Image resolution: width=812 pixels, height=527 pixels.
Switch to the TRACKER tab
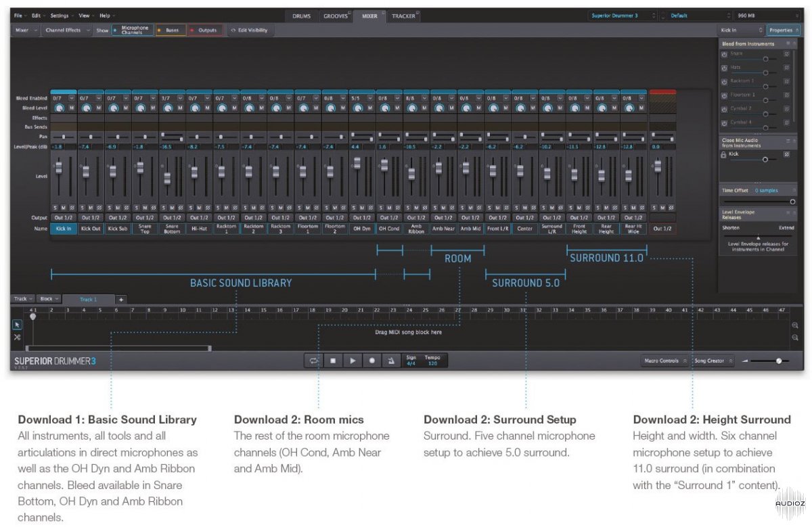coord(404,16)
